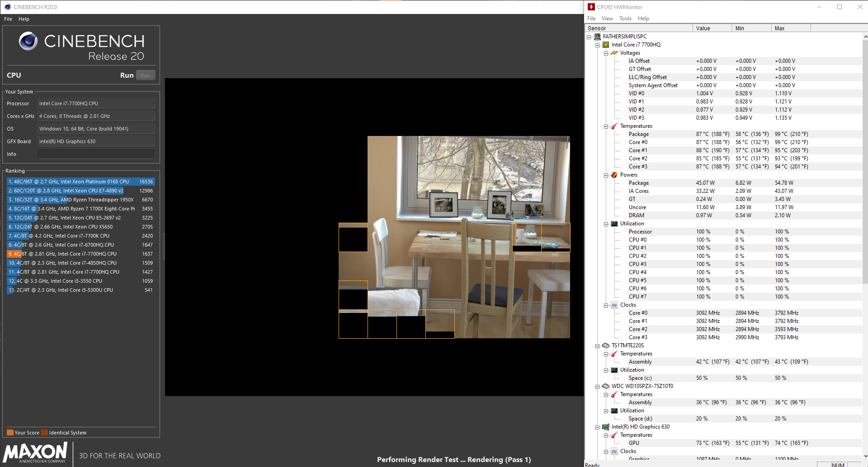Collapse the Intel(R) HD Graphics 630 node

[598, 427]
